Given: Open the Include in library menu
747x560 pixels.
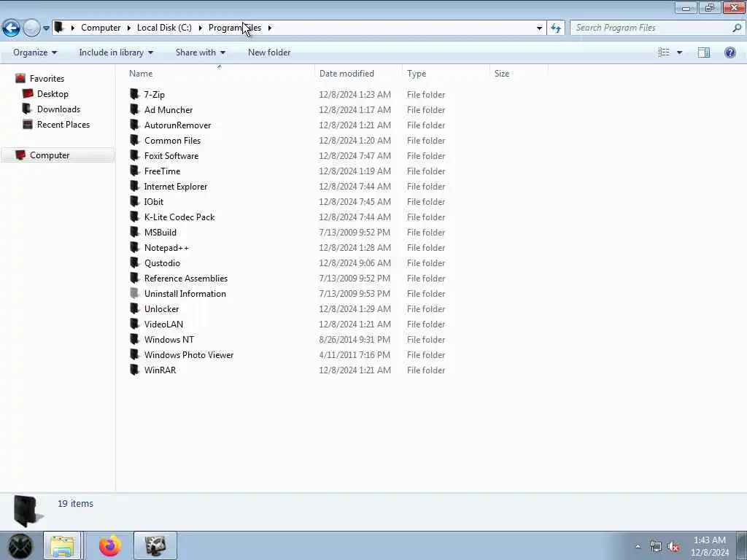Looking at the screenshot, I should 116,52.
